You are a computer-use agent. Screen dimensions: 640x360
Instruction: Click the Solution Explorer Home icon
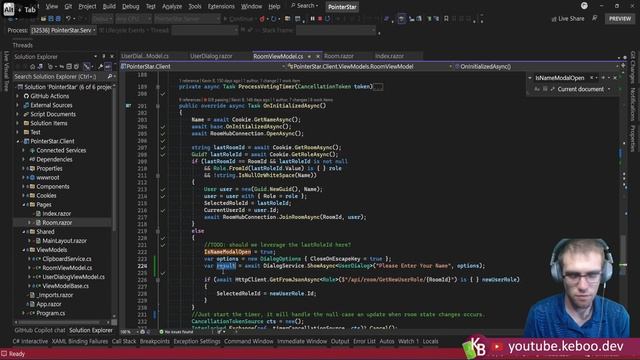point(32,67)
